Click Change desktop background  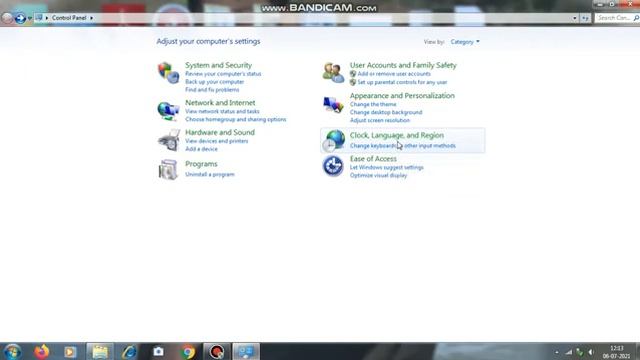386,112
